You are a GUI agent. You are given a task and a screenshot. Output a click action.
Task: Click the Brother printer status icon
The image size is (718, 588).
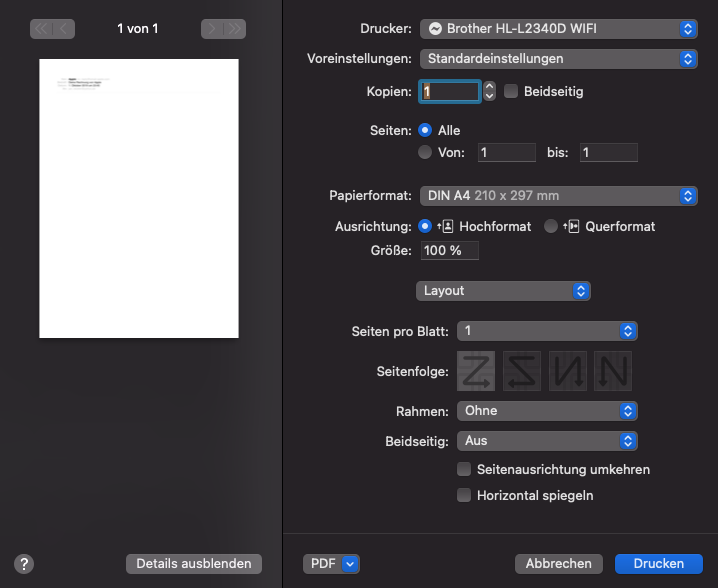(435, 29)
